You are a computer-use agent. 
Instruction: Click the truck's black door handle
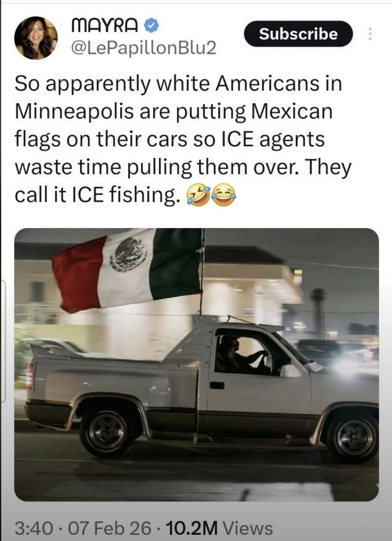pyautogui.click(x=217, y=385)
